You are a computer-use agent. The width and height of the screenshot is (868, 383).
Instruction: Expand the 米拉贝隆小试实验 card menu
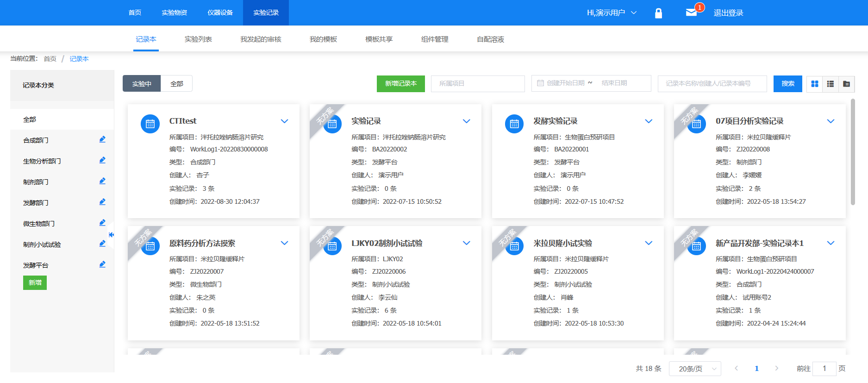coord(649,243)
